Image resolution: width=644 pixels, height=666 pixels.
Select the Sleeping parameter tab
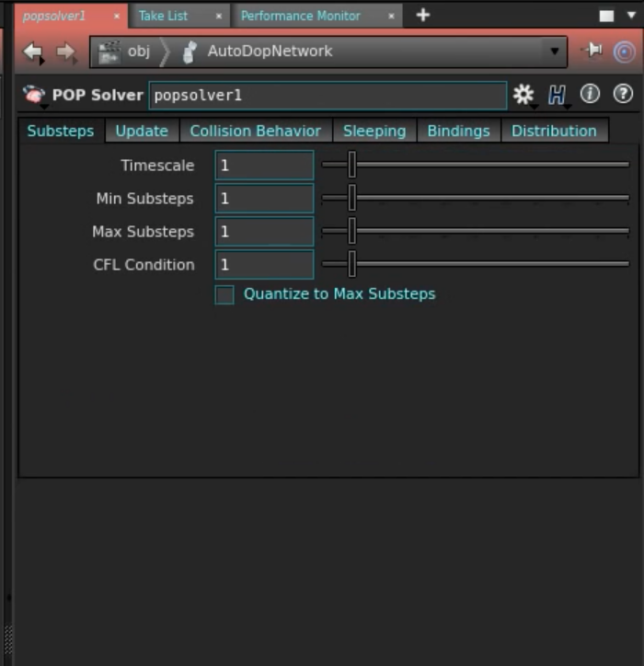[x=374, y=131]
